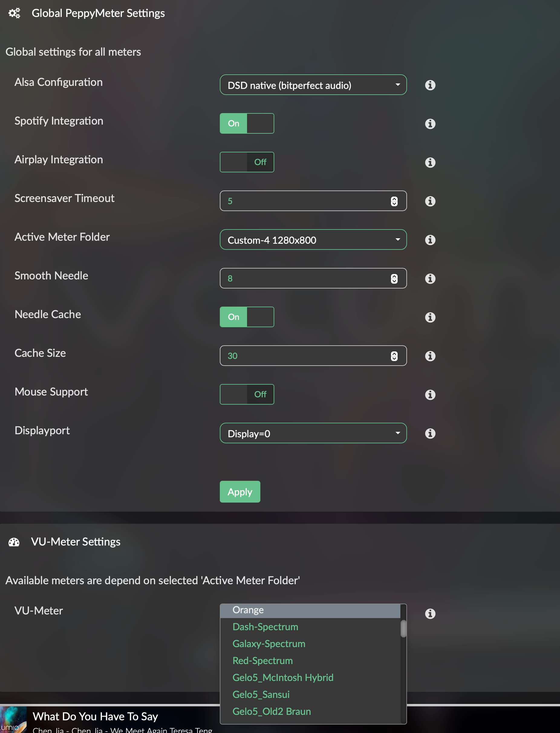View info for Screensaver Timeout
This screenshot has height=733, width=560.
pyautogui.click(x=430, y=201)
